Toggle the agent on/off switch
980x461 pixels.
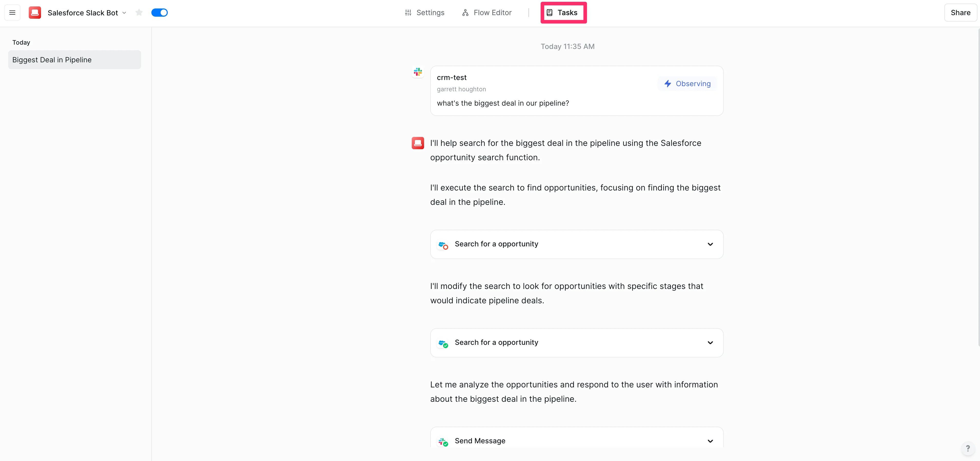tap(159, 13)
